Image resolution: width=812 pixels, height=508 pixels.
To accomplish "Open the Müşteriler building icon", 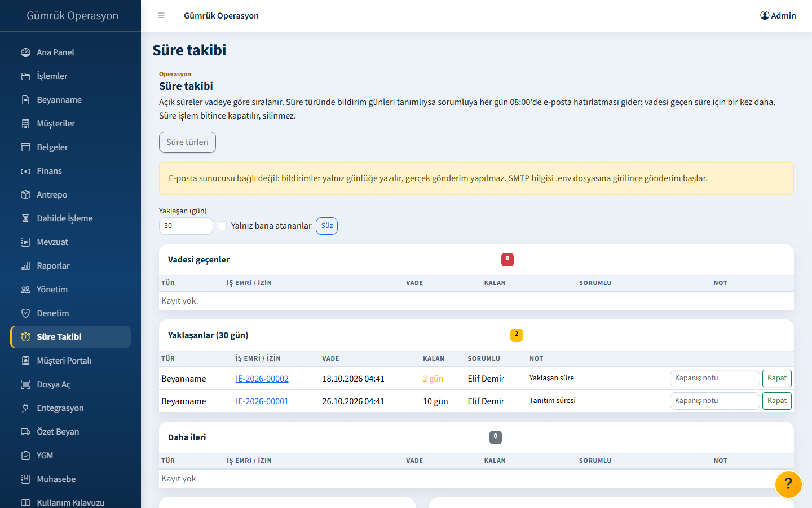I will [x=25, y=124].
